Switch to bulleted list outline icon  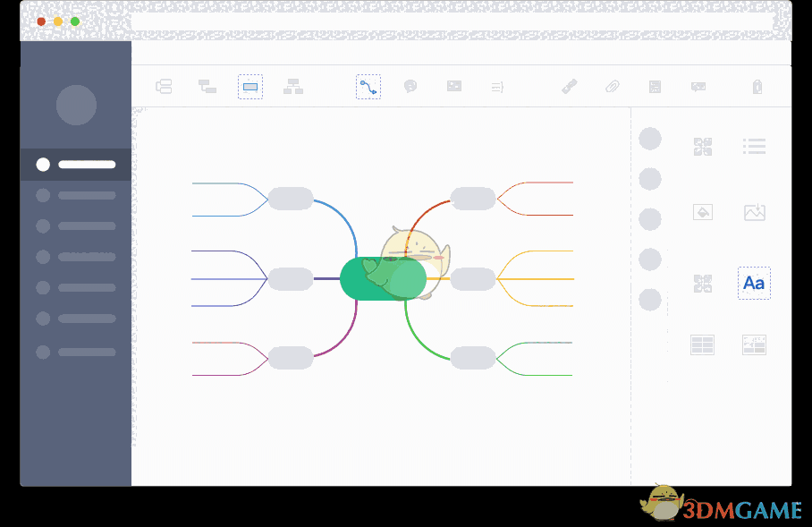click(x=754, y=146)
